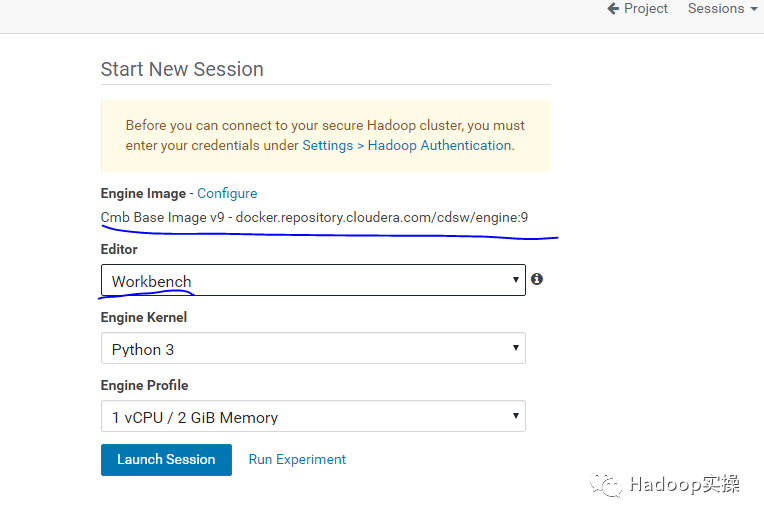Open Settings > Hadoop Authentication link

pos(408,145)
